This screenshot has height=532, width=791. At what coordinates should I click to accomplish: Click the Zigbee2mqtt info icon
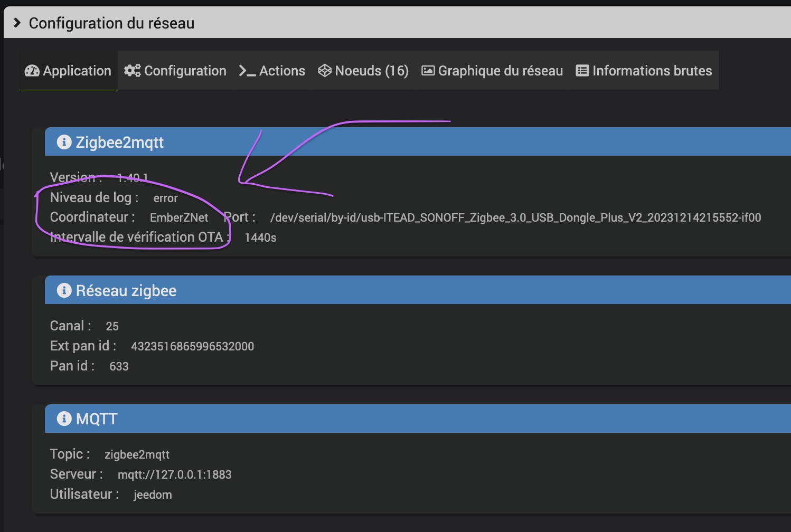(64, 142)
